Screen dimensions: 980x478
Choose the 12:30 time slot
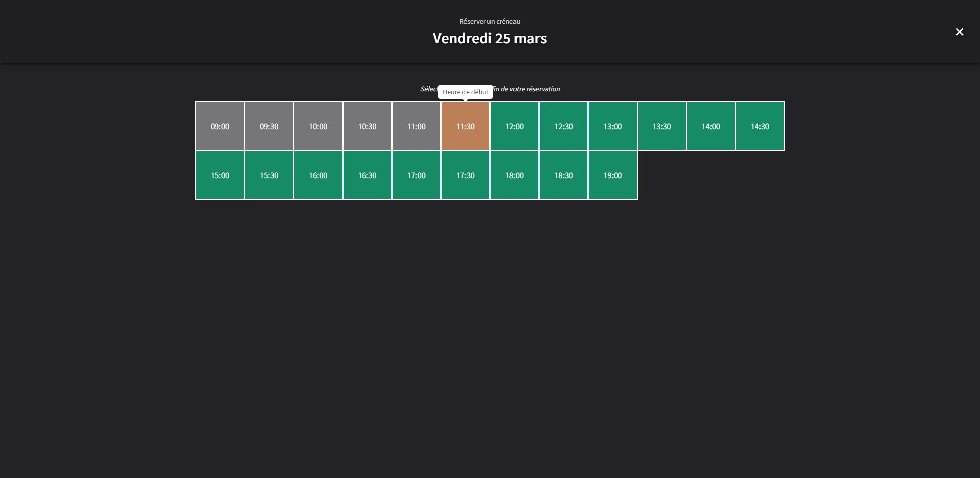tap(563, 126)
